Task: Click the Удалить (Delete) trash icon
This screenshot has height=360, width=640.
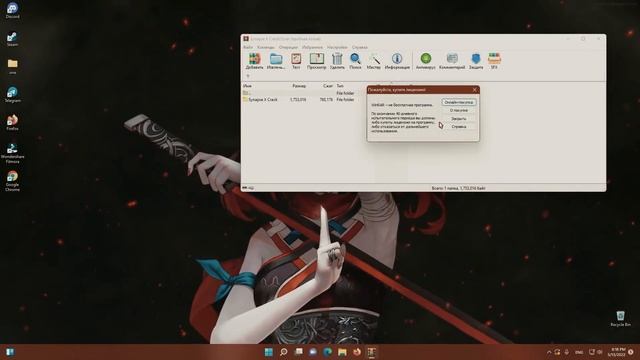Action: point(337,61)
